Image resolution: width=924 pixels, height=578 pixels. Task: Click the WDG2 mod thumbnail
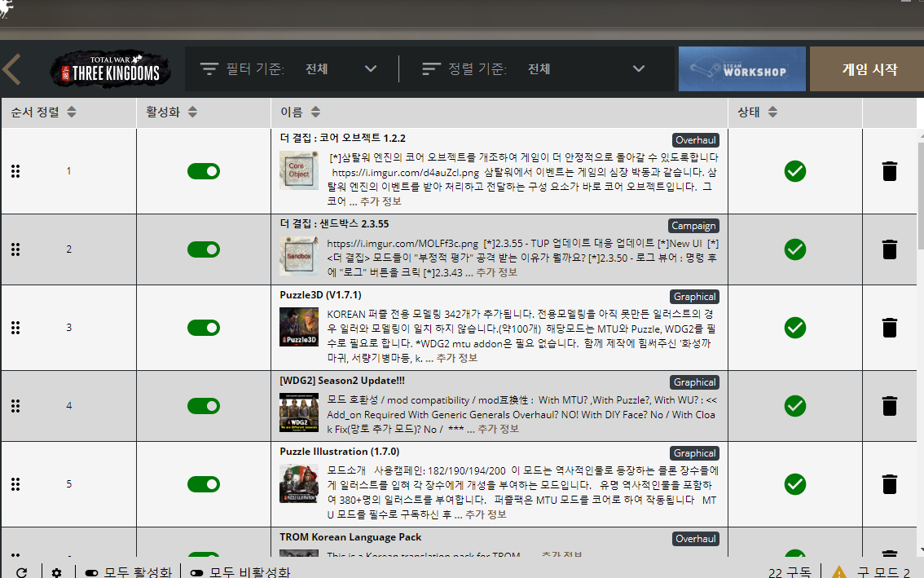(x=298, y=413)
